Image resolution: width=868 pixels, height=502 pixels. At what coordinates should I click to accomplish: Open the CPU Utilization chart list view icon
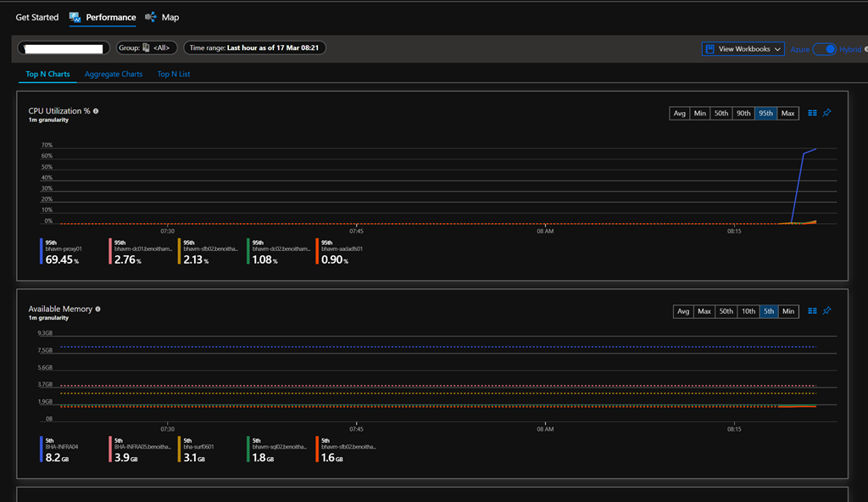click(x=812, y=113)
